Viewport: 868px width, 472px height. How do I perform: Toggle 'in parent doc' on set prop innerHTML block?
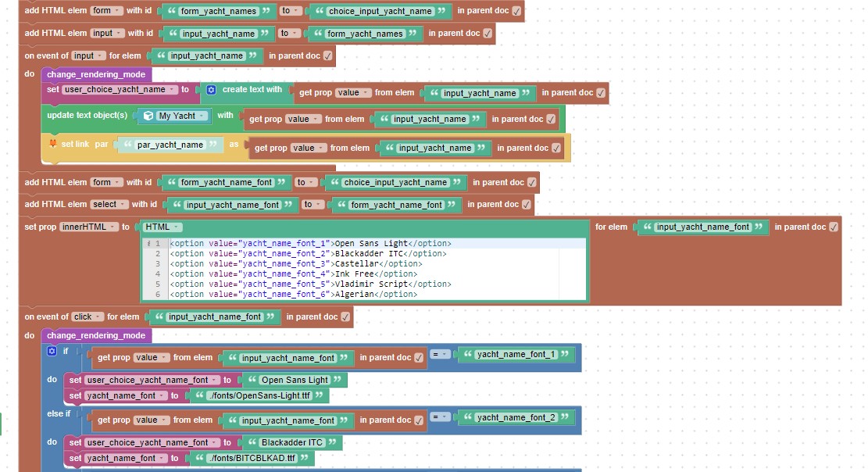tap(834, 227)
